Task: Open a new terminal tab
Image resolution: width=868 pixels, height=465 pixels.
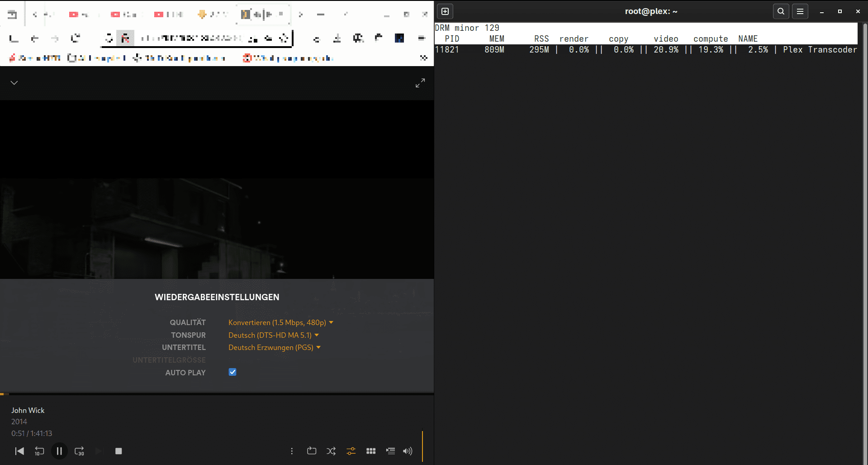Action: (445, 11)
